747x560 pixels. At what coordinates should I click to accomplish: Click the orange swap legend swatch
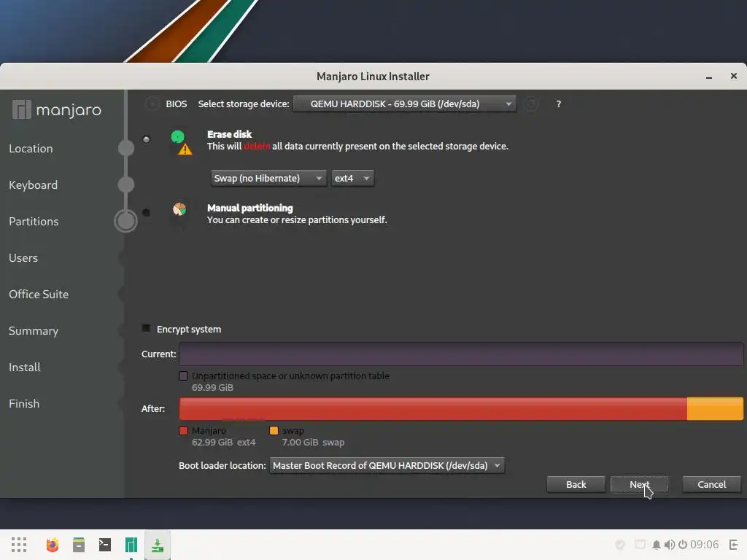[274, 430]
